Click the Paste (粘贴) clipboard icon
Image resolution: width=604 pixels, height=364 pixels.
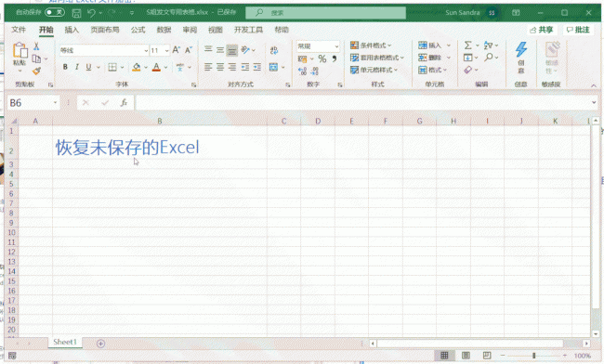(x=20, y=51)
